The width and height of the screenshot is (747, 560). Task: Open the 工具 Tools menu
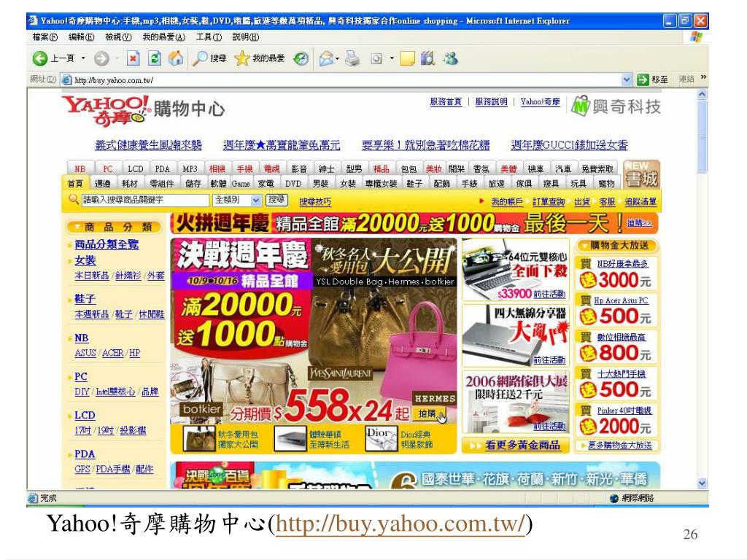(x=209, y=36)
